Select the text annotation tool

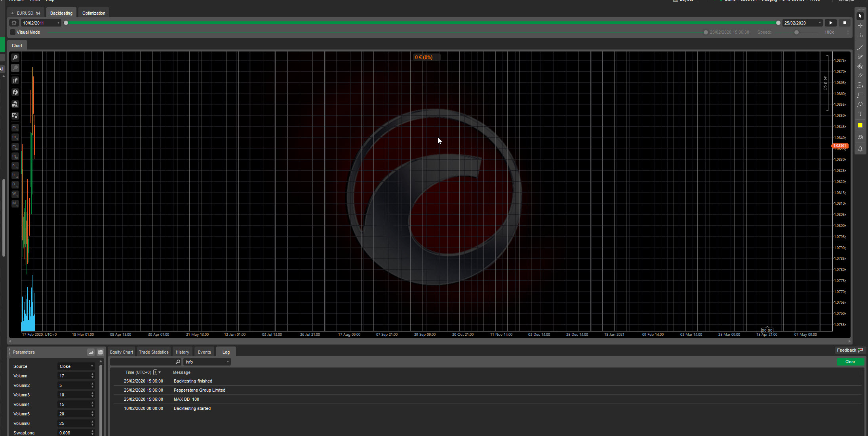860,114
